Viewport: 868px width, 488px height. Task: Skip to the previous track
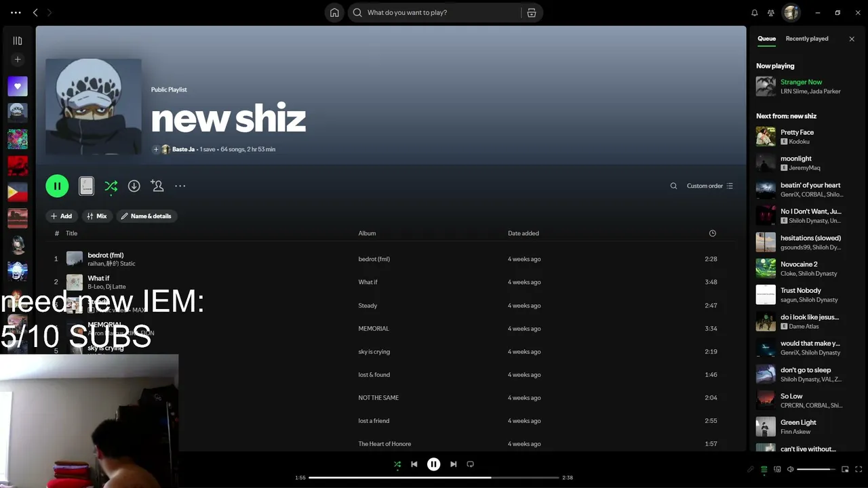point(414,464)
